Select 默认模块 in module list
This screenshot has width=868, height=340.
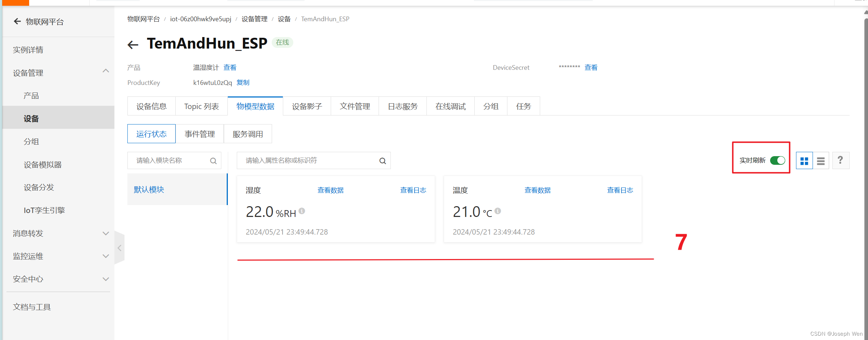tap(177, 189)
